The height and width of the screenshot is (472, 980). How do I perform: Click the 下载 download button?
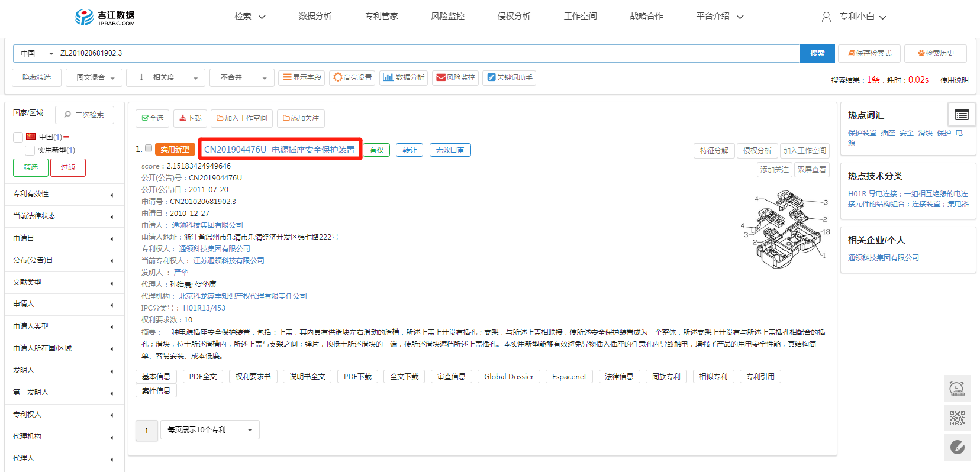click(x=191, y=118)
